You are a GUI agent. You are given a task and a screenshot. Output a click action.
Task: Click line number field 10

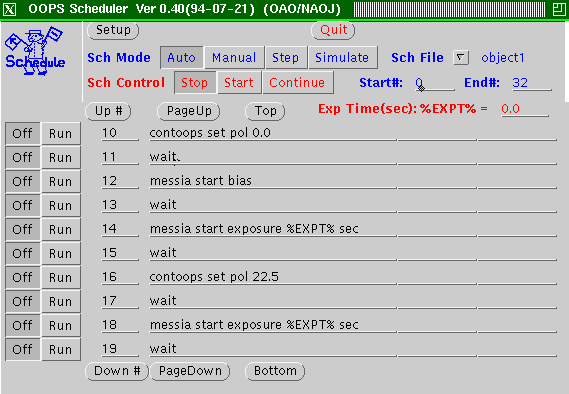point(120,133)
